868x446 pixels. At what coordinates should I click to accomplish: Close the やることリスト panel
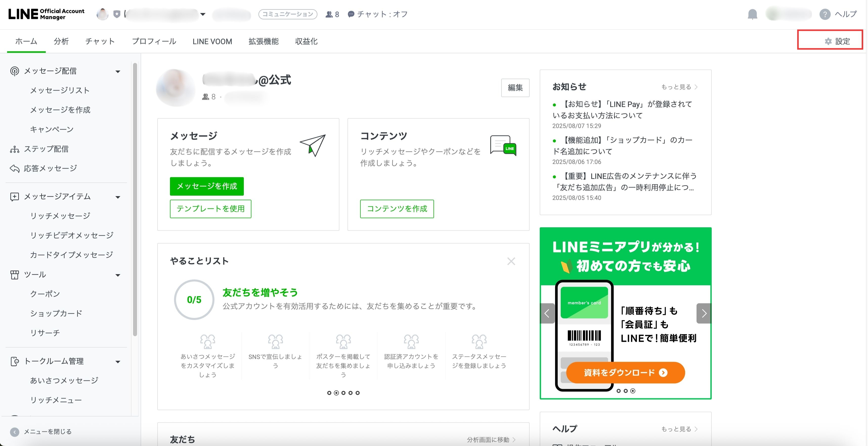(511, 261)
